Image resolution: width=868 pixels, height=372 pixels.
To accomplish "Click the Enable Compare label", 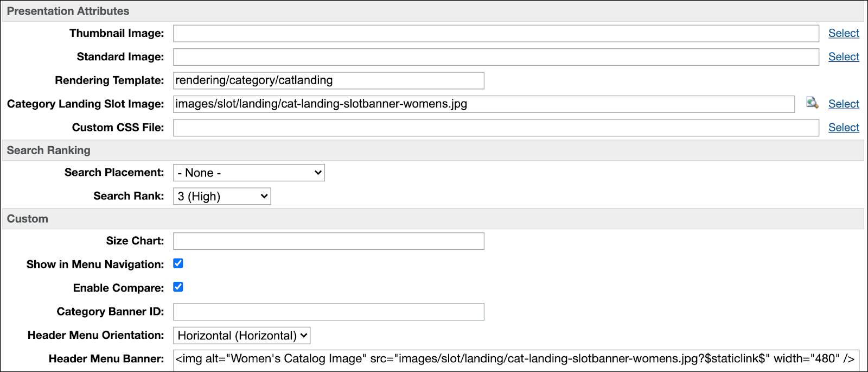I will coord(118,288).
